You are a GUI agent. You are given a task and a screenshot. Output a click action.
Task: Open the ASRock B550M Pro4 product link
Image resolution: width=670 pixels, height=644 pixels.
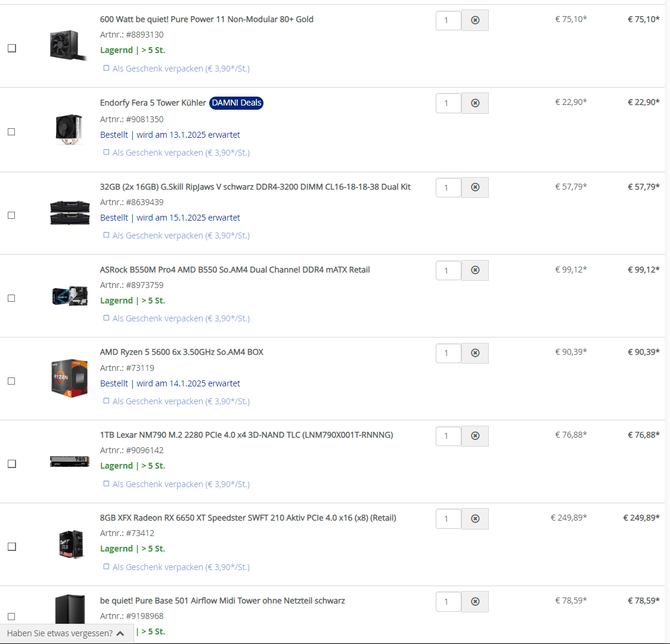235,270
